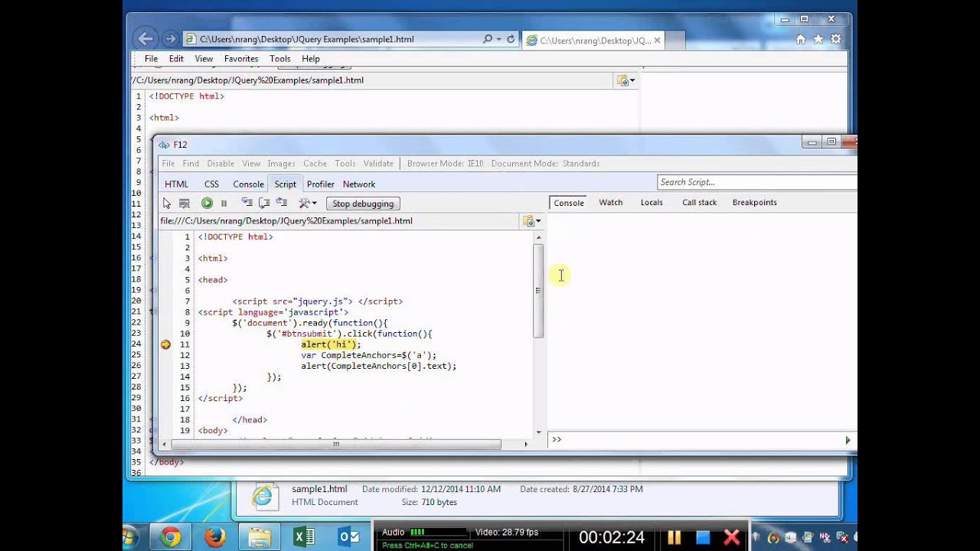The width and height of the screenshot is (980, 551).
Task: Select the Breakpoints pane tab
Action: click(754, 203)
